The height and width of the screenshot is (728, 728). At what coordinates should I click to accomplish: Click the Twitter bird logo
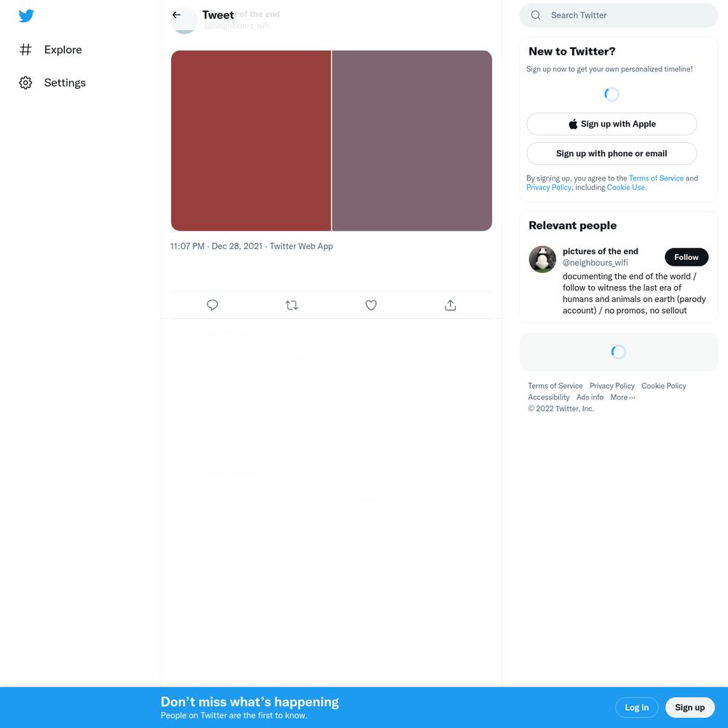click(x=26, y=16)
